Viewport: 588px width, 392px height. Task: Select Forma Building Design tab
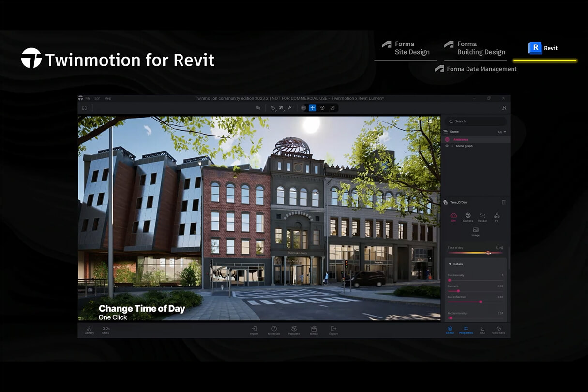pyautogui.click(x=475, y=48)
